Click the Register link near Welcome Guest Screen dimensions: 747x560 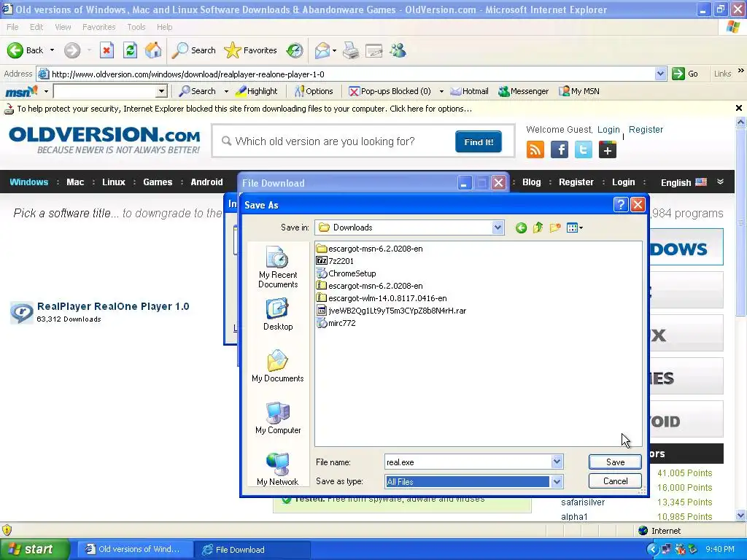[x=646, y=130]
